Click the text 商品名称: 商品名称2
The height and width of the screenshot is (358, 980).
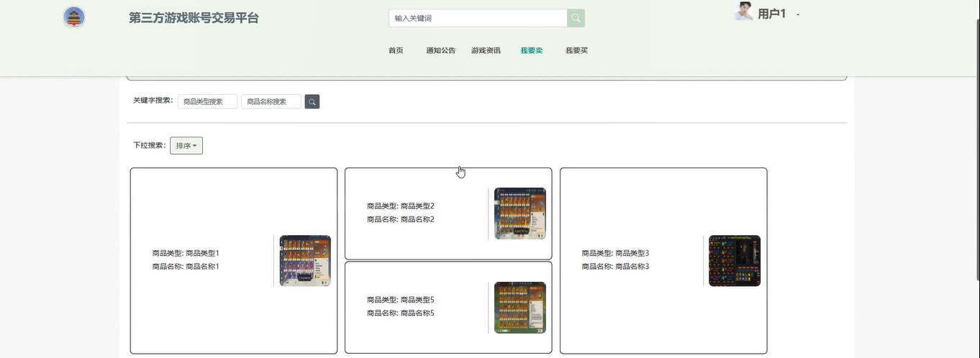pyautogui.click(x=401, y=219)
